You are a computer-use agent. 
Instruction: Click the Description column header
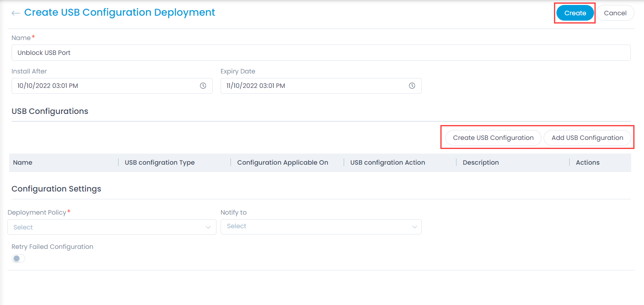point(480,162)
